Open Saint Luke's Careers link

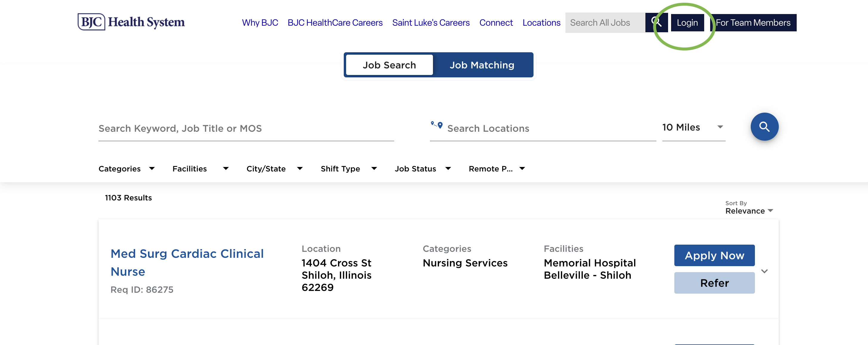pos(431,23)
